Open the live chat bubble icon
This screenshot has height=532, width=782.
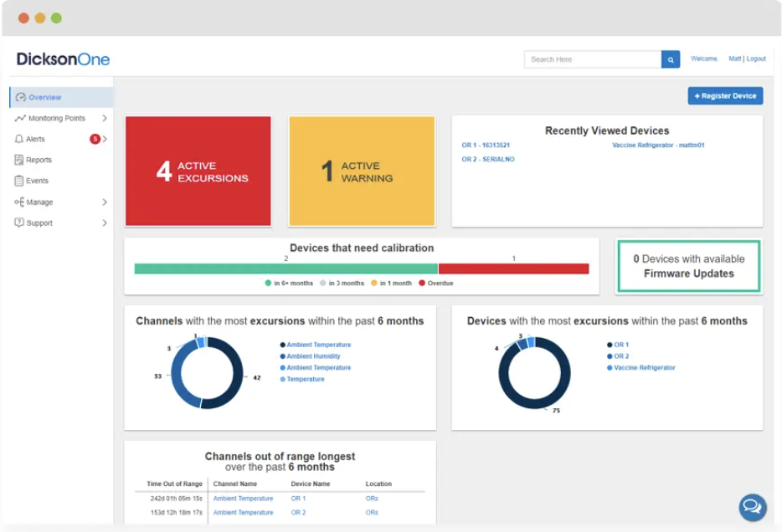click(752, 507)
